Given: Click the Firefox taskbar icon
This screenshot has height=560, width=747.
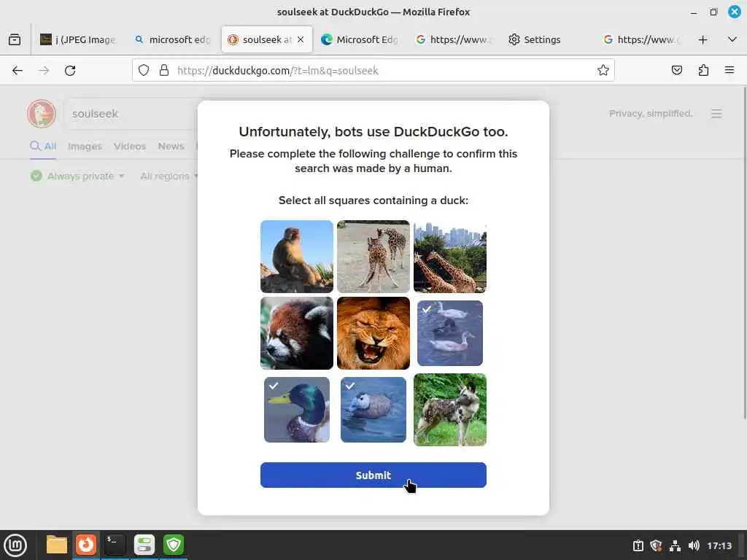Looking at the screenshot, I should point(86,545).
